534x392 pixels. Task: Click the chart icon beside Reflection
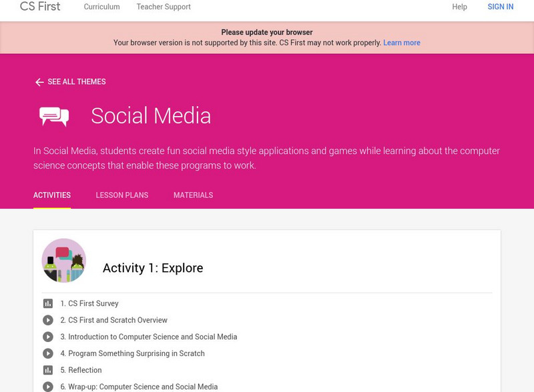[48, 370]
